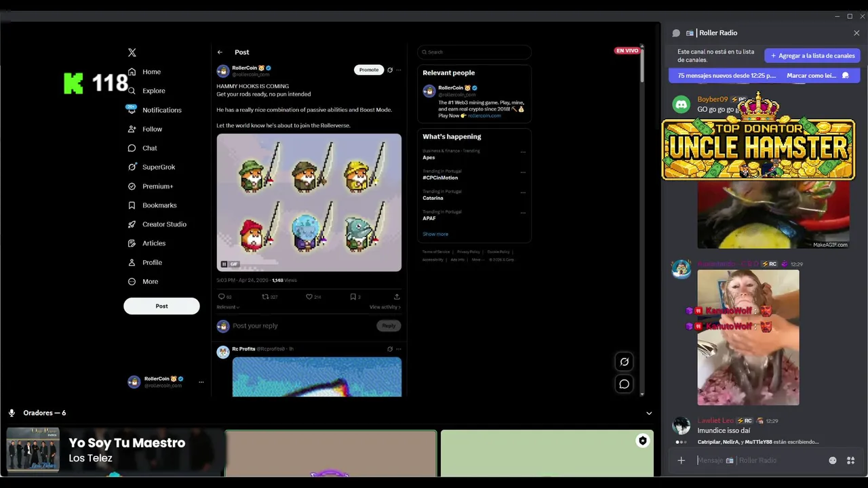The image size is (868, 488).
Task: Open options for Apes trend
Action: pos(523,152)
